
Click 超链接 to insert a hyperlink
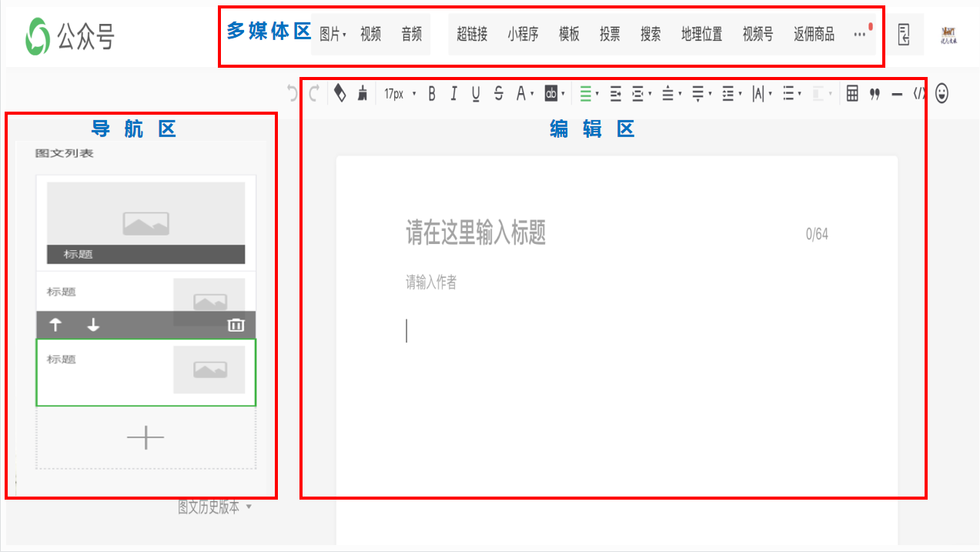[471, 33]
